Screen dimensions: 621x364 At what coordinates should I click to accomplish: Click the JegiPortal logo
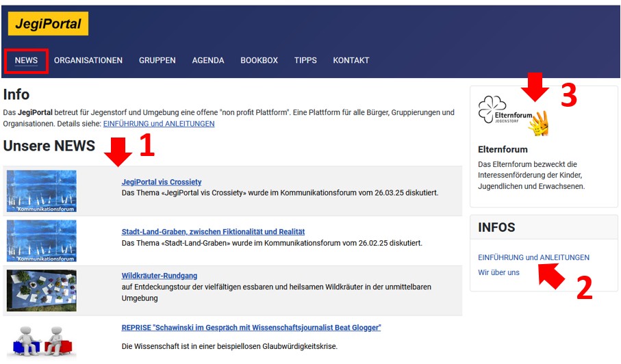pyautogui.click(x=48, y=24)
